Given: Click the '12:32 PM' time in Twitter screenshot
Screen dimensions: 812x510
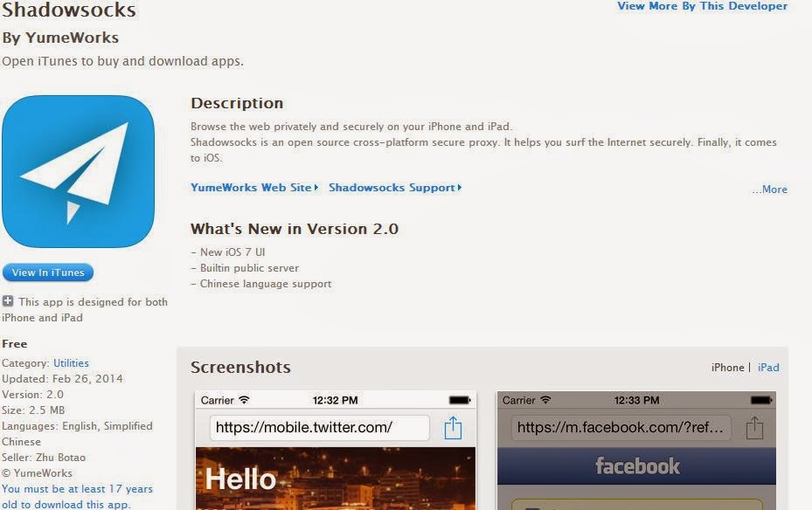Looking at the screenshot, I should 335,400.
